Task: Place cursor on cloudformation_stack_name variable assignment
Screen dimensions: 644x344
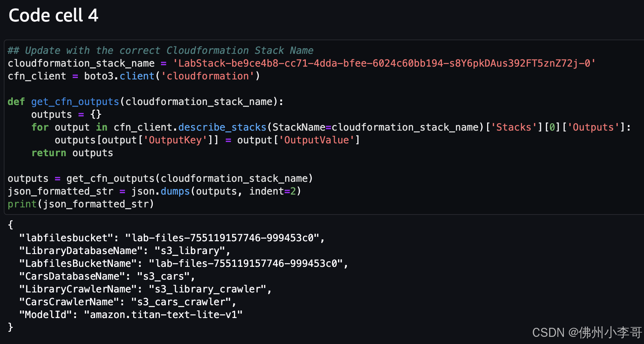Action: [81, 63]
